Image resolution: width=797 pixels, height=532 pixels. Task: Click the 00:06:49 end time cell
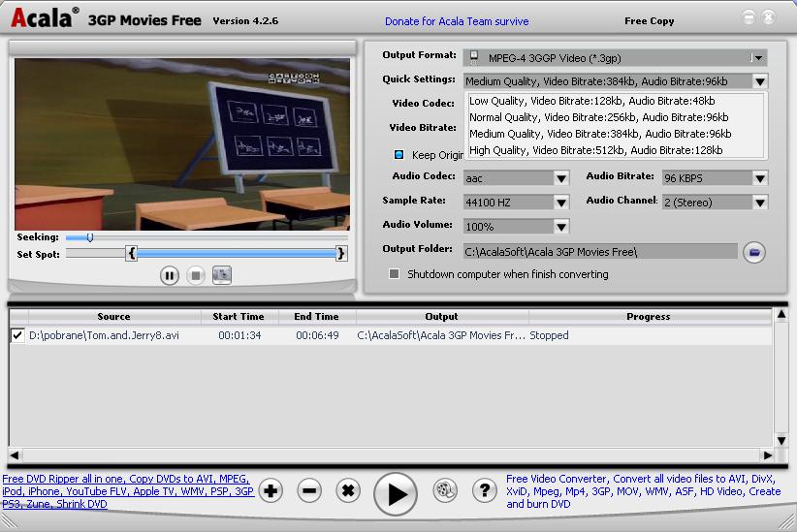317,335
